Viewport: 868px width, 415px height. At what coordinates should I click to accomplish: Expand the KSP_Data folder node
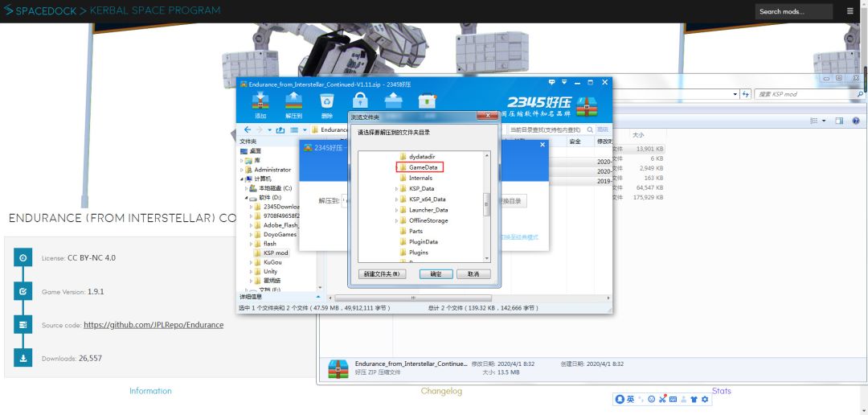pyautogui.click(x=396, y=188)
